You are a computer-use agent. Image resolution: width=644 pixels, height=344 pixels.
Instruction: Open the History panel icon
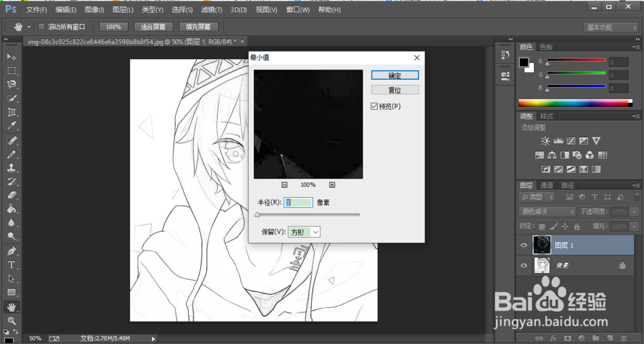505,54
